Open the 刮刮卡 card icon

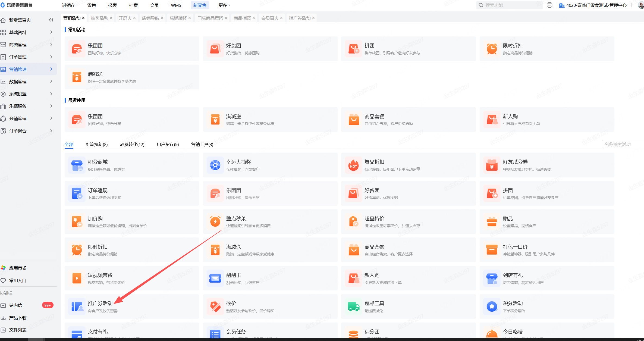215,278
